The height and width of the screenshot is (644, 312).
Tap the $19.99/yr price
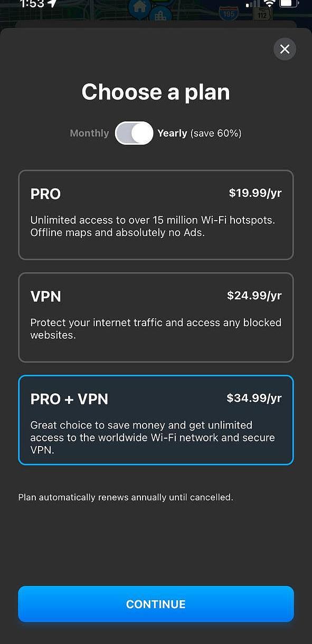[x=255, y=193]
